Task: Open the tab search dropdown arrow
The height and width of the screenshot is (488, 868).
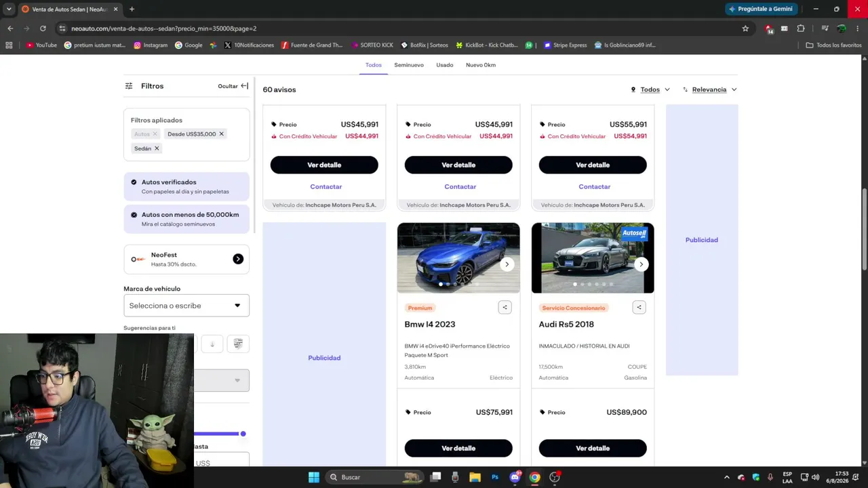Action: (8, 9)
